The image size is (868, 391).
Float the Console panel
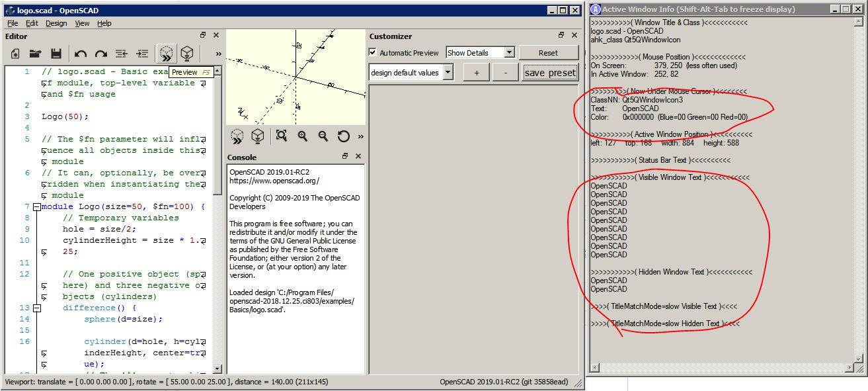pyautogui.click(x=345, y=156)
